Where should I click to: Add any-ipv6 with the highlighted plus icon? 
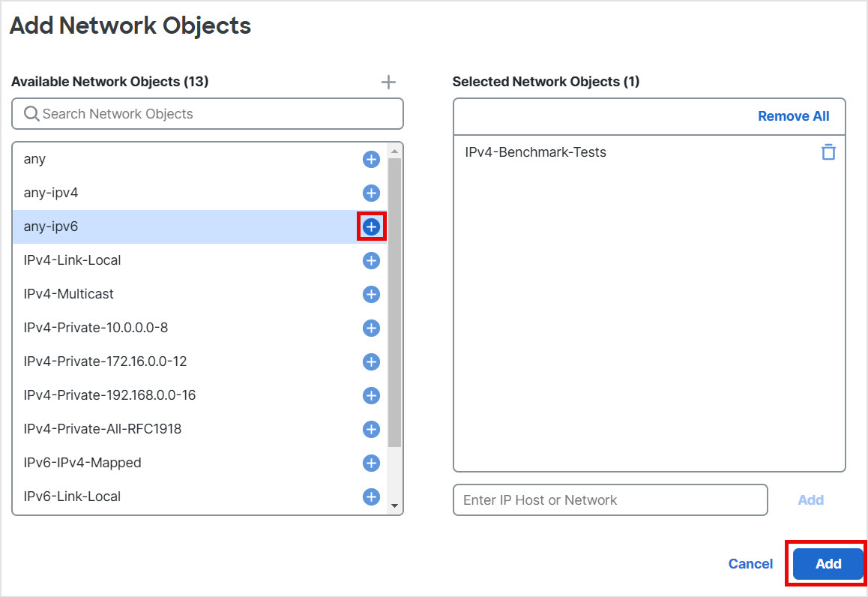[370, 226]
